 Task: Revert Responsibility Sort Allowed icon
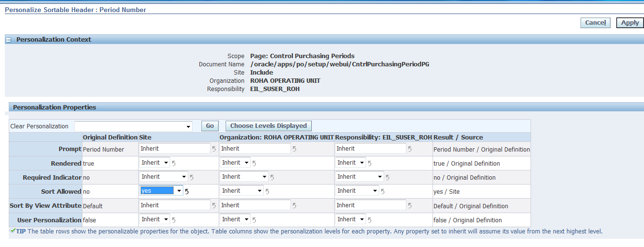click(x=383, y=191)
